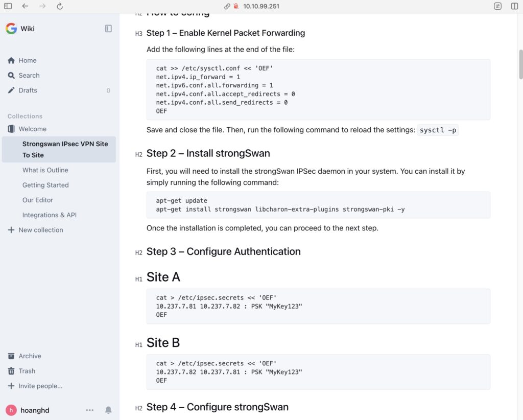Click Invite people link
The width and height of the screenshot is (523, 420).
pyautogui.click(x=40, y=386)
